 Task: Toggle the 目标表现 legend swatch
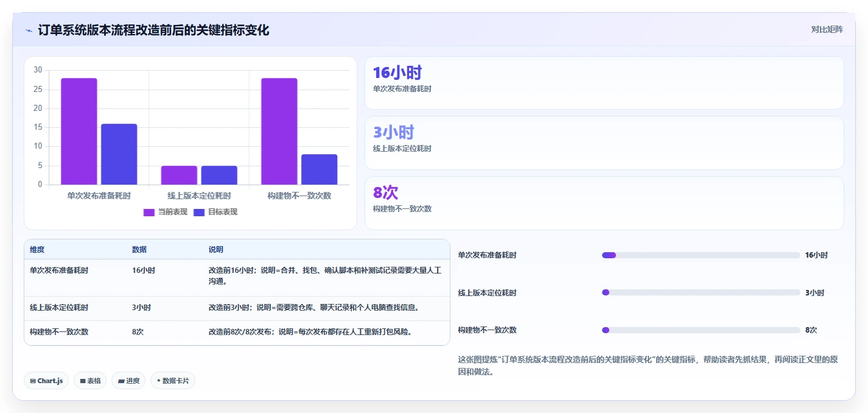click(199, 212)
